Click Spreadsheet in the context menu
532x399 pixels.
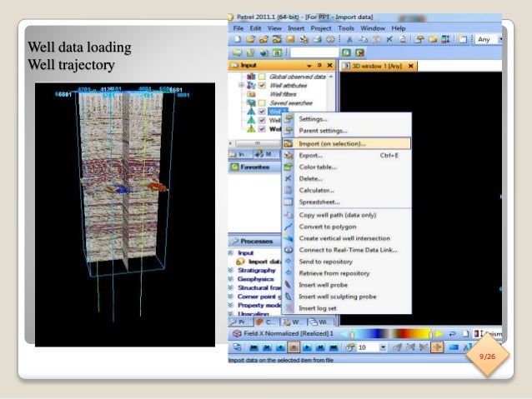tap(320, 202)
